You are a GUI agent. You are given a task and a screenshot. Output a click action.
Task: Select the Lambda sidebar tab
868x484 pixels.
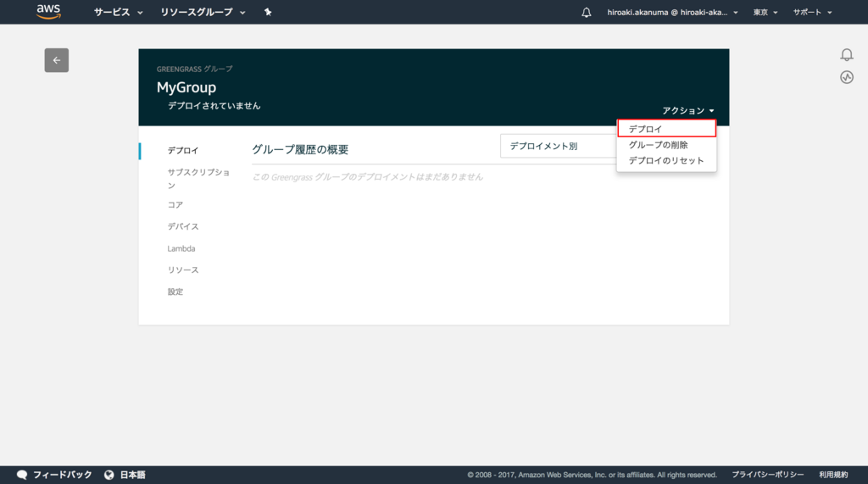181,248
